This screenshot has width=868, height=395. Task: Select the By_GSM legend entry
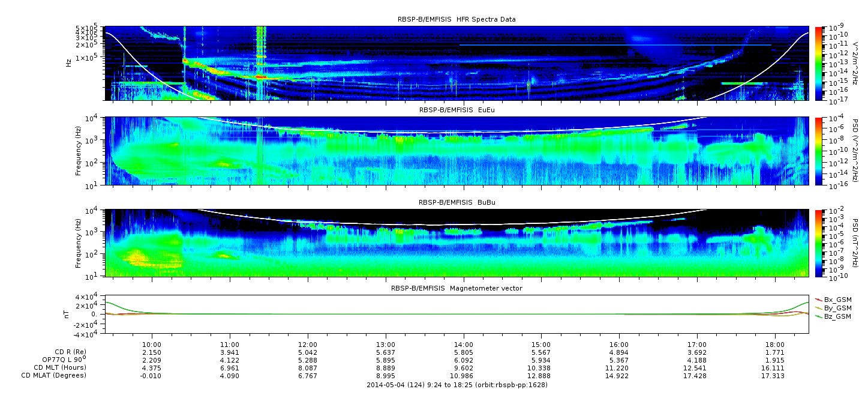[x=837, y=307]
